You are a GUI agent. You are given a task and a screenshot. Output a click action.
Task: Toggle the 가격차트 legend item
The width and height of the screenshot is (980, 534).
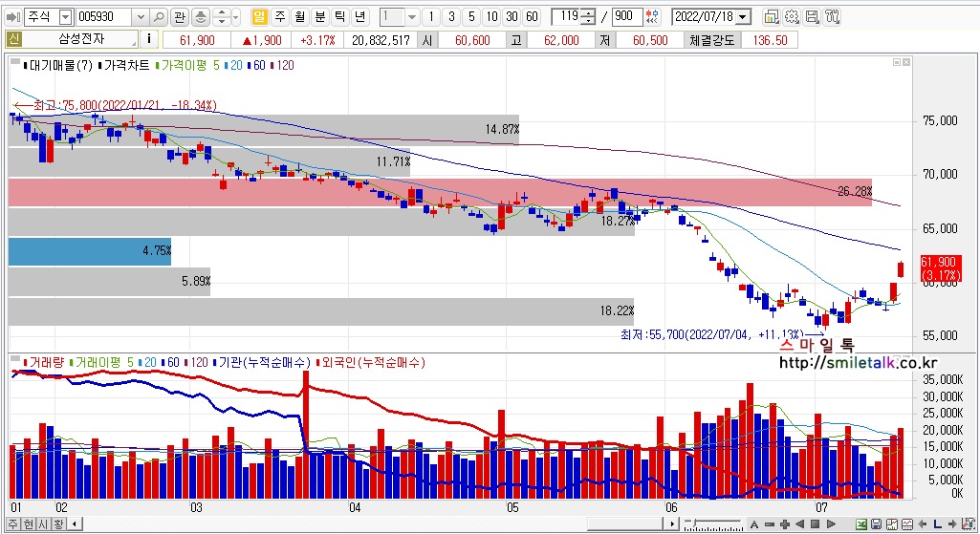[x=123, y=65]
